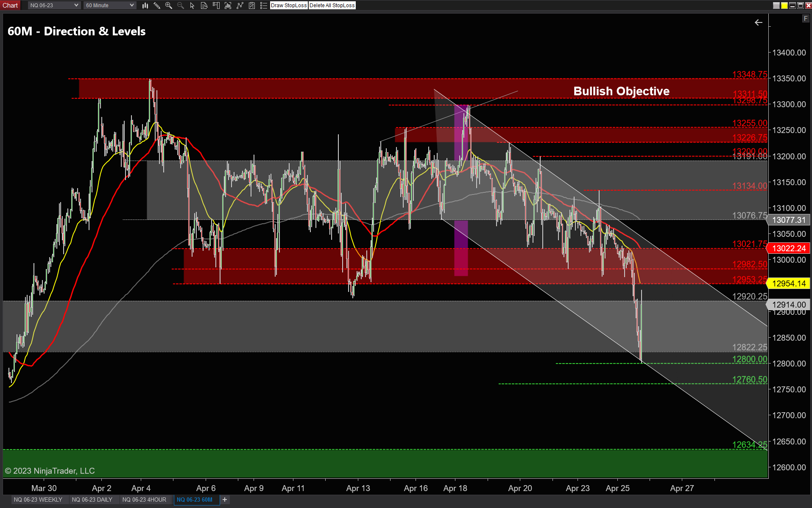Select the 60M - Direction & Levels title
812x508 pixels.
click(x=76, y=31)
